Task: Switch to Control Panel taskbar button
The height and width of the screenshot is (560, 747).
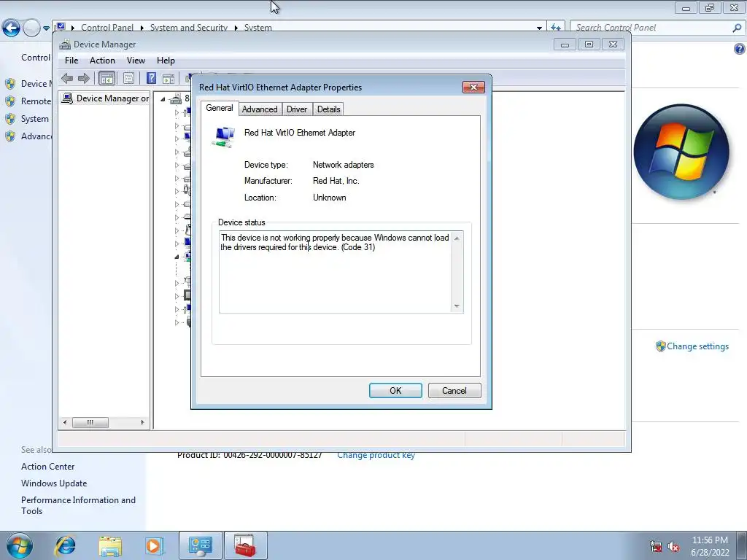Action: pyautogui.click(x=201, y=545)
